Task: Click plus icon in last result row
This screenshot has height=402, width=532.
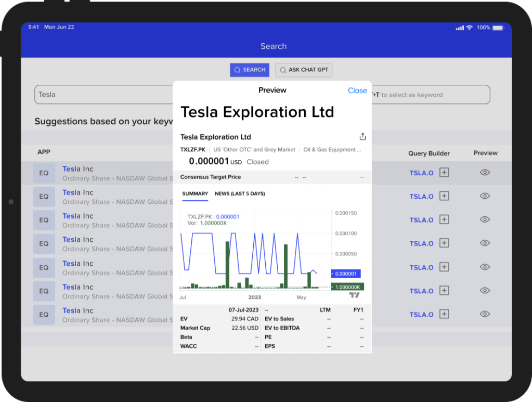Action: [444, 314]
